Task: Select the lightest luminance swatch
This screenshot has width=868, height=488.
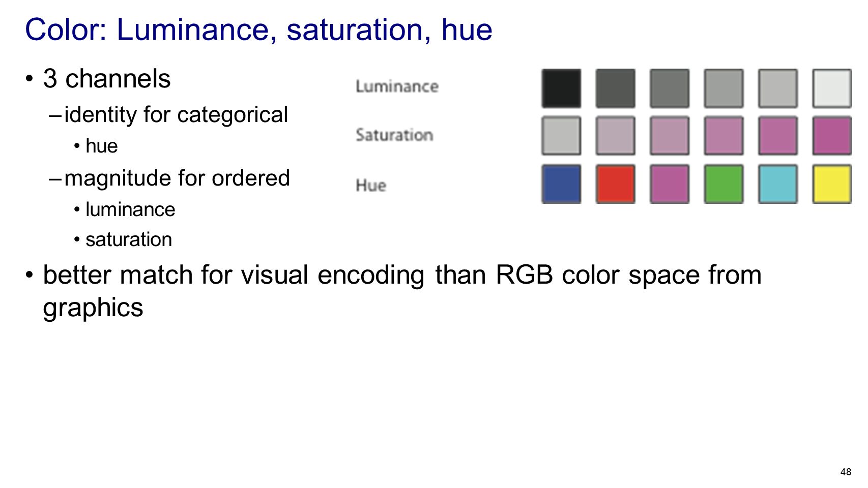Action: click(832, 88)
